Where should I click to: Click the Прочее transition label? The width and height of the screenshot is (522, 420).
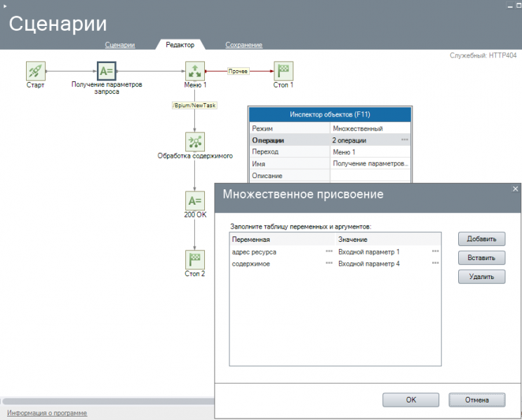238,71
